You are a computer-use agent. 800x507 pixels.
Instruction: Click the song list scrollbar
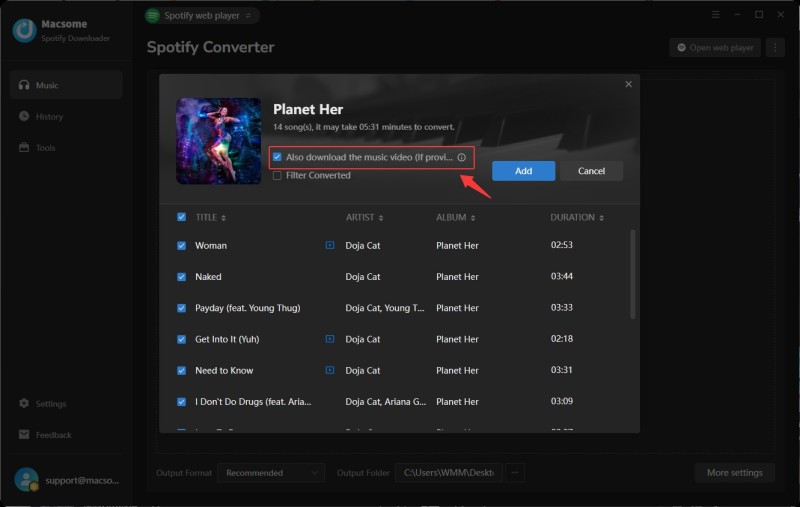[x=633, y=274]
